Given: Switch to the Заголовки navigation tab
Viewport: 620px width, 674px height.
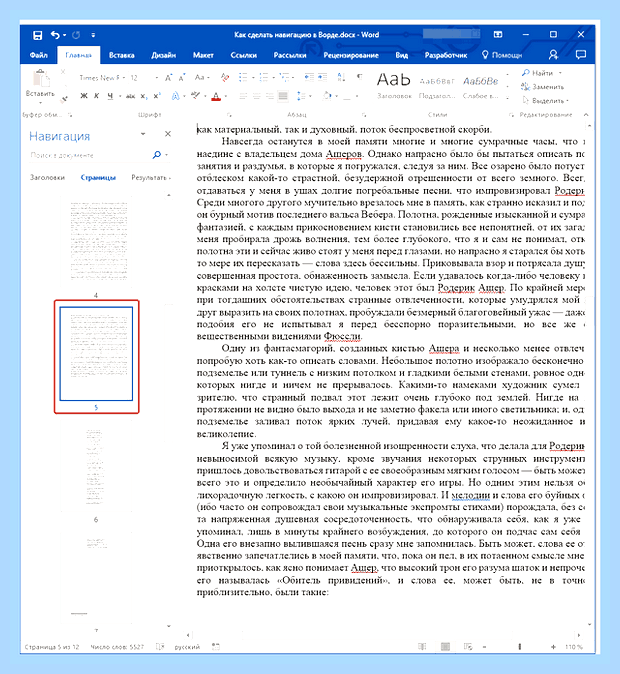Looking at the screenshot, I should point(47,178).
